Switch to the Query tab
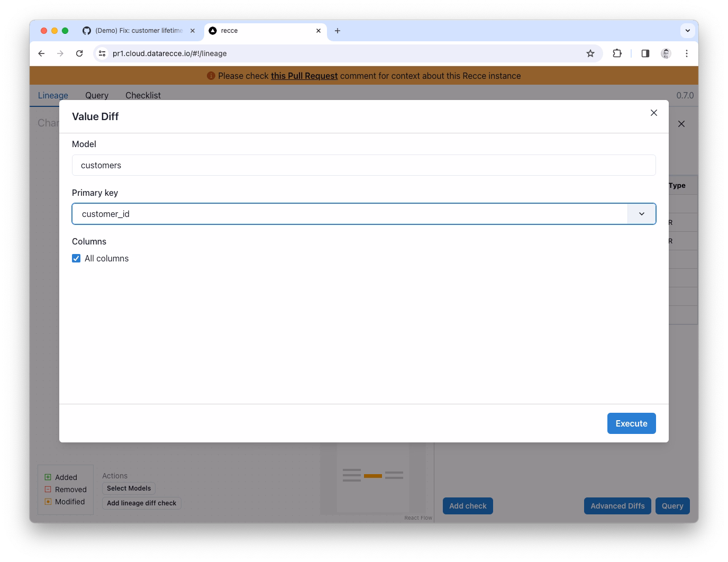Viewport: 728px width, 562px height. tap(97, 95)
